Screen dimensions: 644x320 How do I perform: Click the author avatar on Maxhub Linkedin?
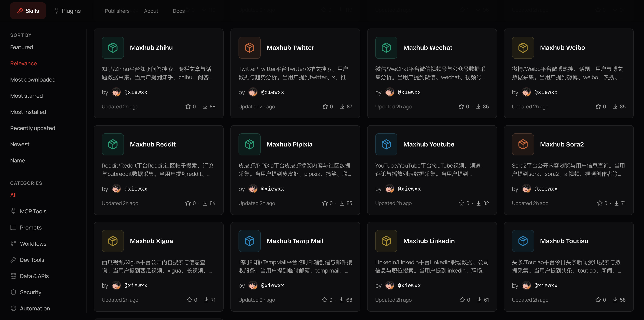click(390, 285)
